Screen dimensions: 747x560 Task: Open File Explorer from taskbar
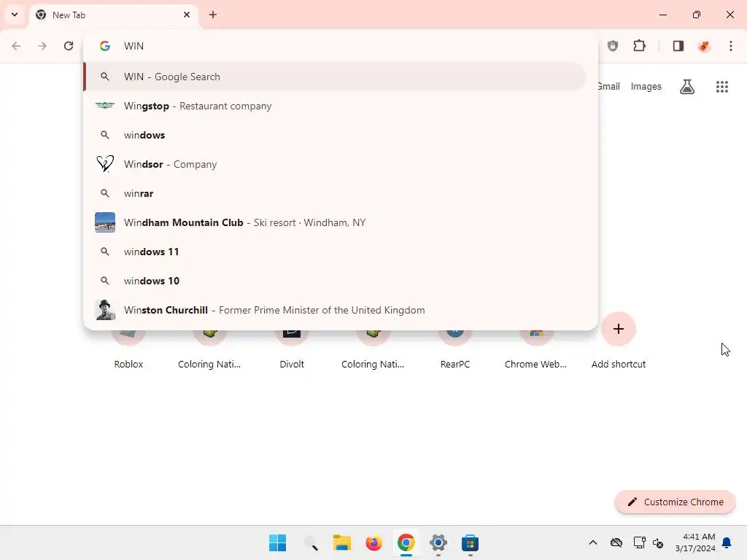pos(341,542)
